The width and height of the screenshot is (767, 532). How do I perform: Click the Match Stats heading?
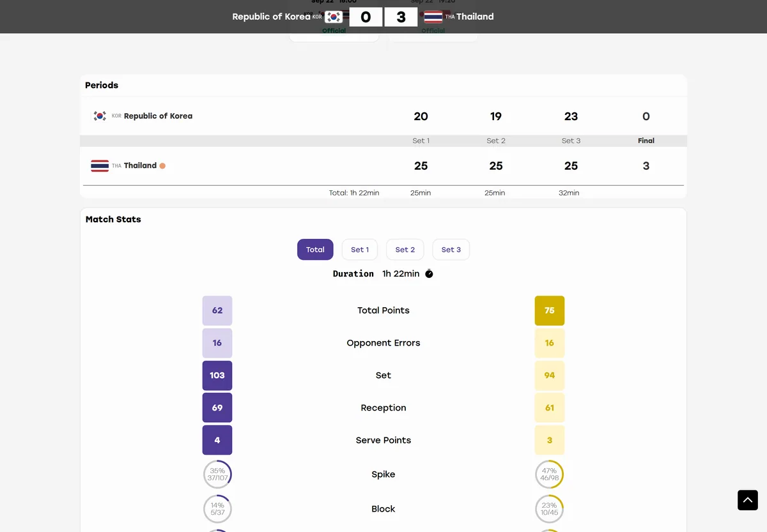[x=113, y=219]
